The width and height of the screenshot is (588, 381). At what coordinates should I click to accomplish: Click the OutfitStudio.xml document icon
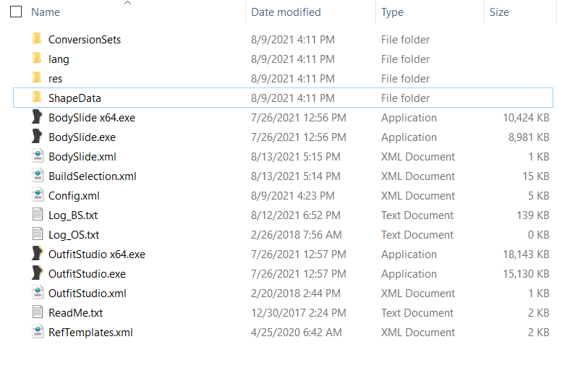(38, 292)
